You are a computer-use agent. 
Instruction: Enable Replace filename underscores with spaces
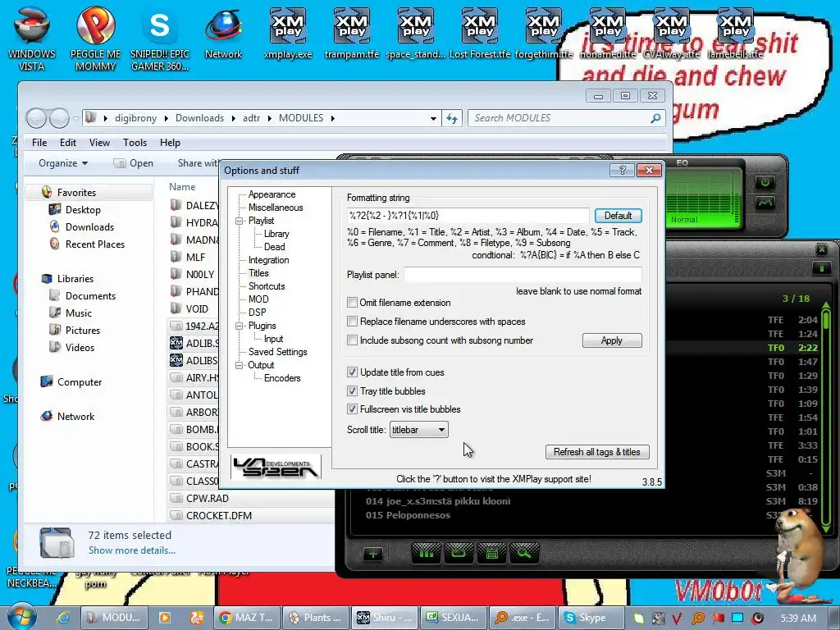[352, 322]
